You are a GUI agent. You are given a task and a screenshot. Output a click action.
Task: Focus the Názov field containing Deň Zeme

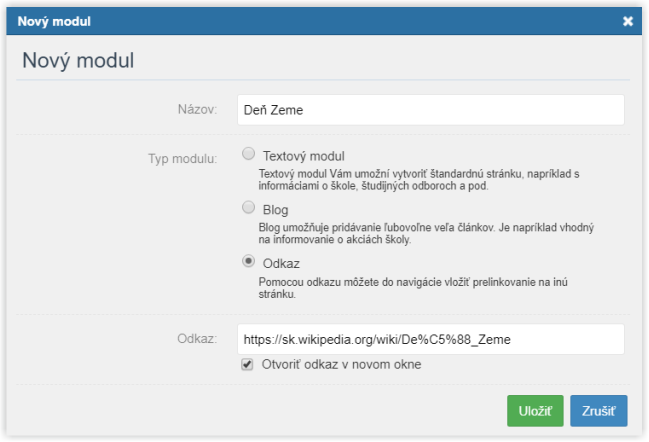coord(430,110)
